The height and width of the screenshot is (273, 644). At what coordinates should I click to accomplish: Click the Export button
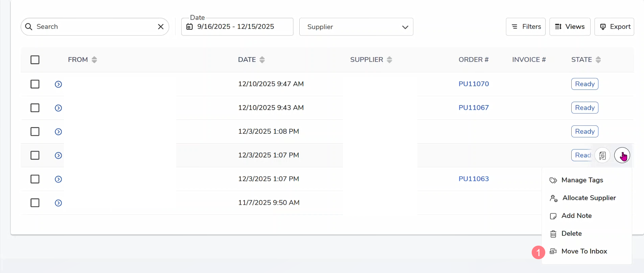coord(614,27)
